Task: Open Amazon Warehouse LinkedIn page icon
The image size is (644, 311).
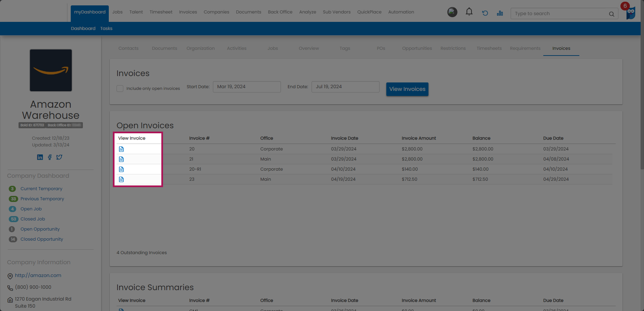Action: (x=40, y=157)
